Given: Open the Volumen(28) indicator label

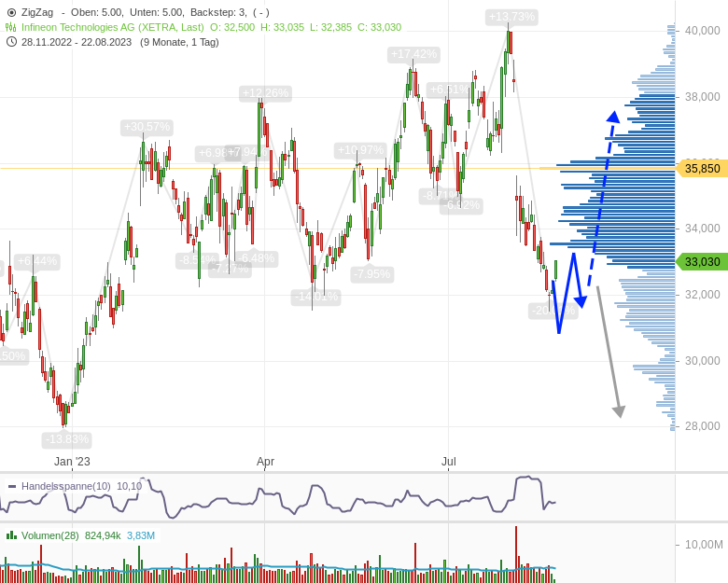Looking at the screenshot, I should [50, 535].
